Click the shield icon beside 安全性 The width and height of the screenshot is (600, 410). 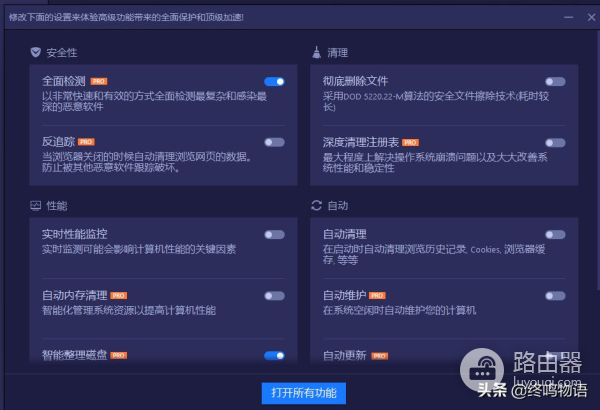(x=36, y=52)
